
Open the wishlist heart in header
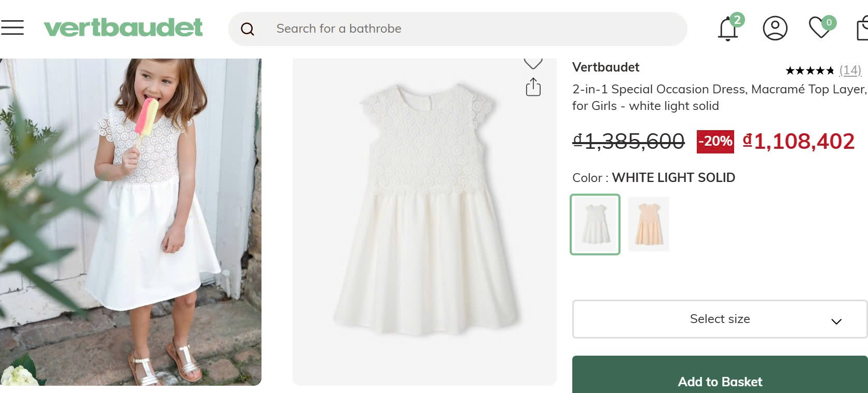tap(820, 27)
